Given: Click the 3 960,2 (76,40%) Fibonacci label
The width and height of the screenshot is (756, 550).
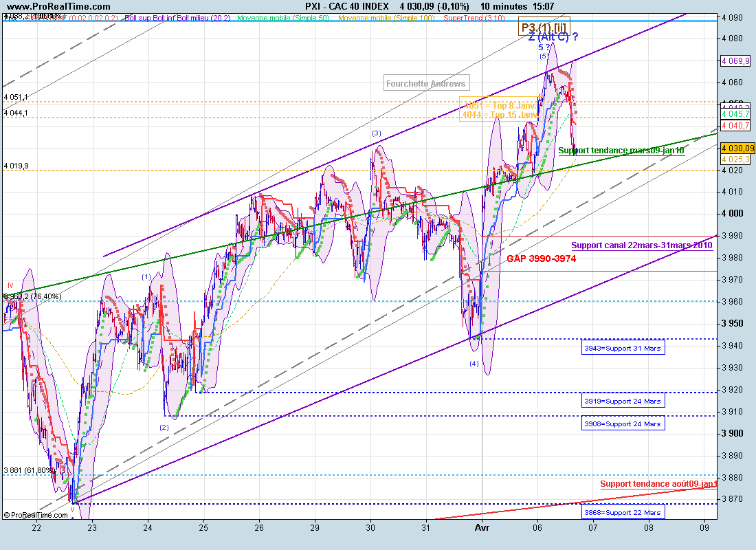Looking at the screenshot, I should pos(32,296).
